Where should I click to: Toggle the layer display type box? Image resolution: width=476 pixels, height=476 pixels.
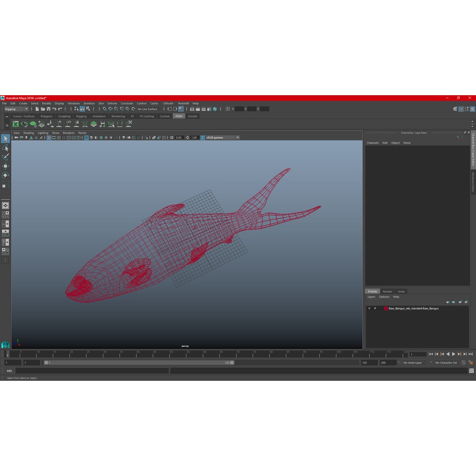(x=380, y=309)
